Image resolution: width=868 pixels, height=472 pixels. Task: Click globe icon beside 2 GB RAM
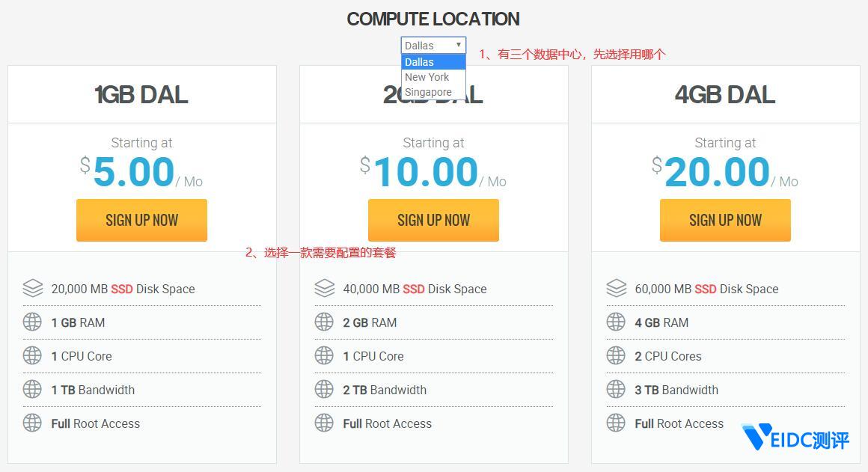pos(324,322)
